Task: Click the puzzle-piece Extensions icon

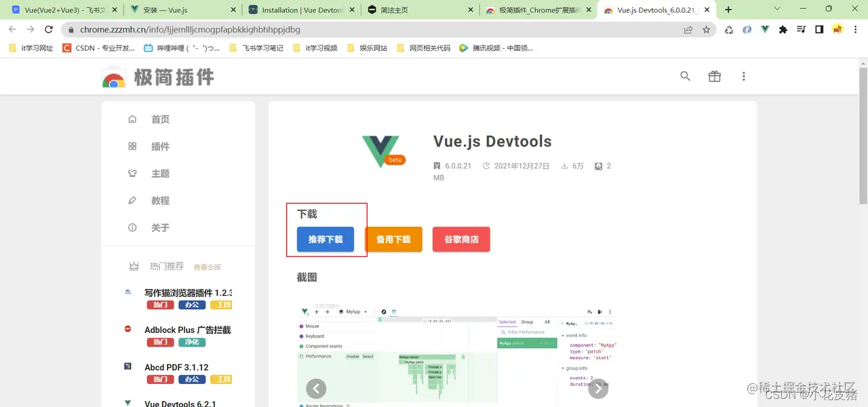Action: click(x=783, y=30)
